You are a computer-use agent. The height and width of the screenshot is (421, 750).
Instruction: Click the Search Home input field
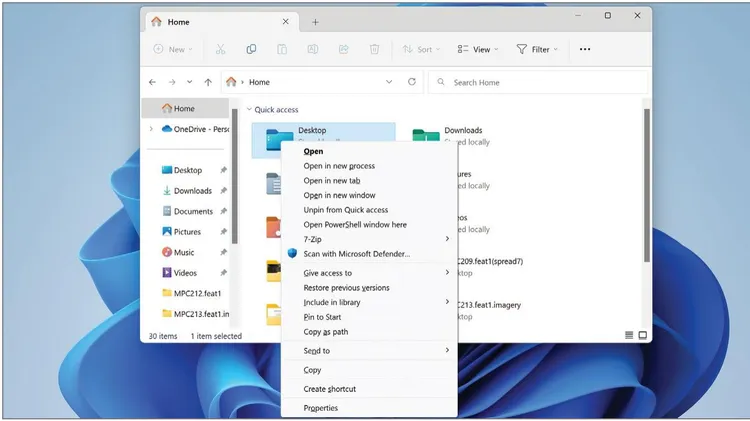(x=538, y=82)
